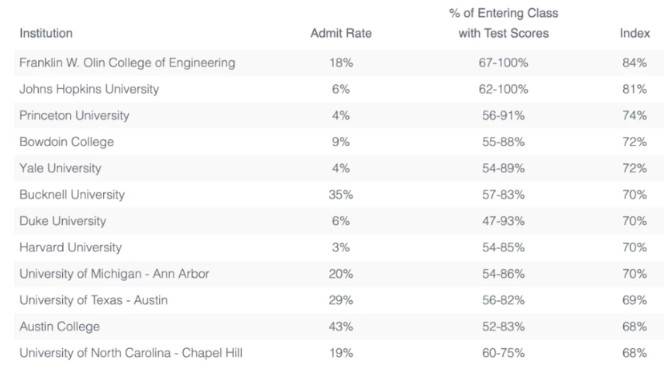666x368 pixels.
Task: Select Franklin W. Olin College of Engineering
Action: click(127, 63)
